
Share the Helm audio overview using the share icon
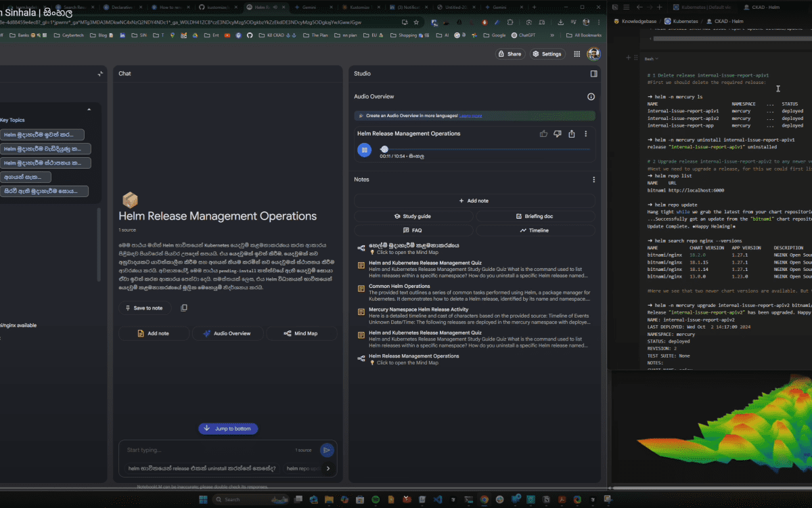coord(572,133)
